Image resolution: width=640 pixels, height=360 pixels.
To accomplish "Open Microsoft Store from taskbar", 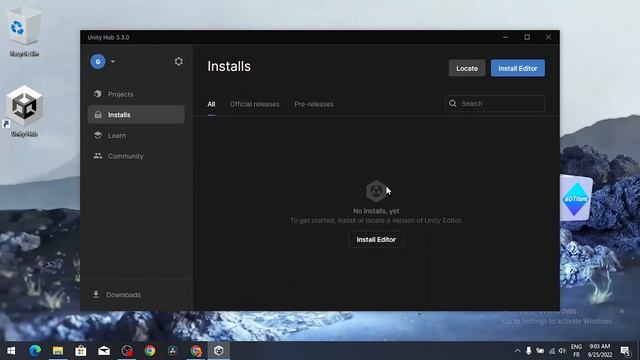I will [81, 351].
